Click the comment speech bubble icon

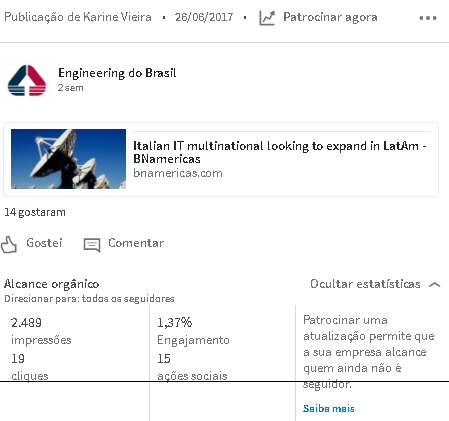pyautogui.click(x=92, y=245)
